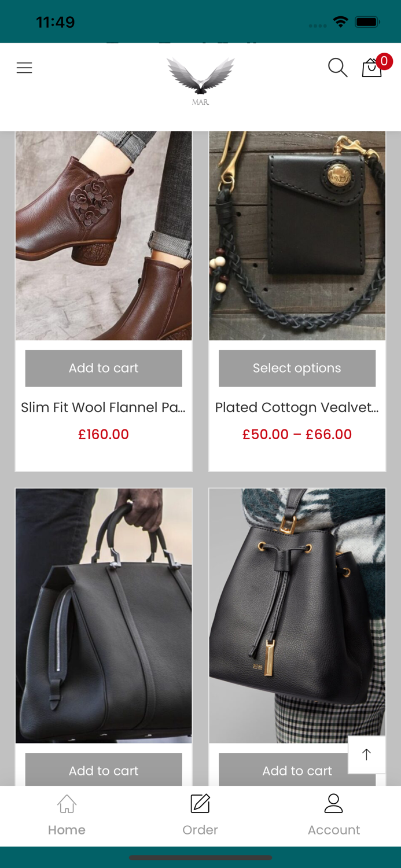Viewport: 401px width, 868px height.
Task: Tap the Order pencil icon
Action: click(x=200, y=804)
